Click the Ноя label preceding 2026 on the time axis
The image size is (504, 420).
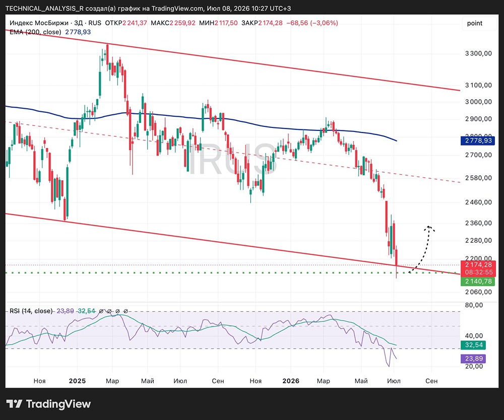256,381
